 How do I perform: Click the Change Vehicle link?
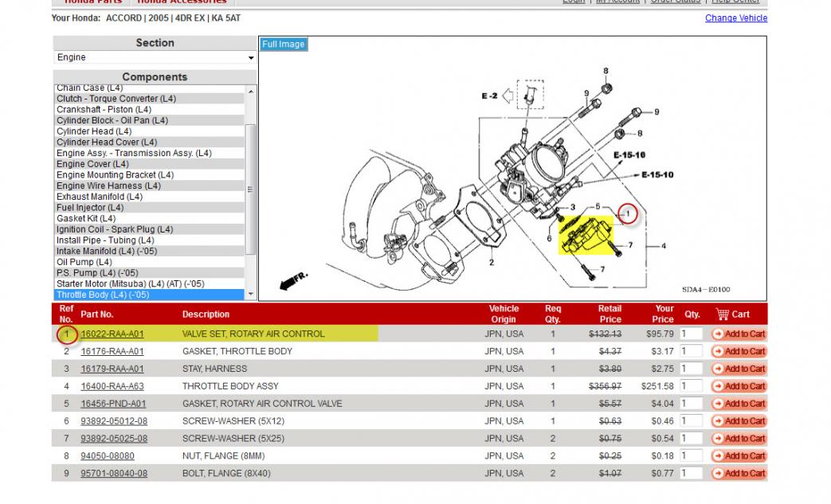pos(736,18)
